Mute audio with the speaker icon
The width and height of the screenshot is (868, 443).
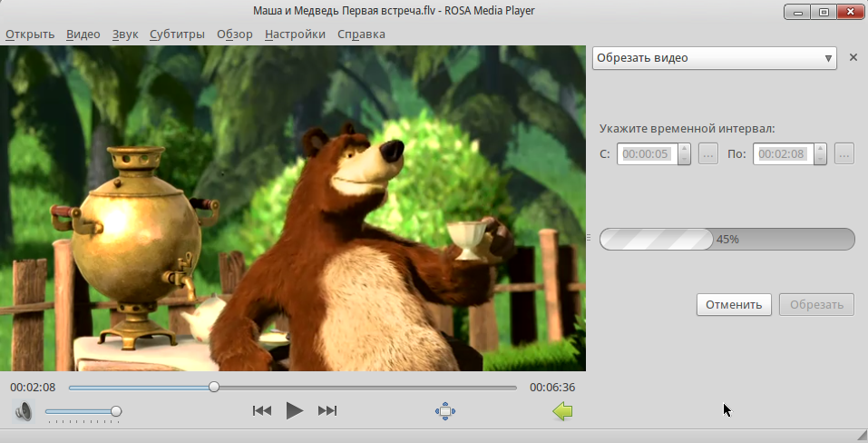[x=24, y=412]
